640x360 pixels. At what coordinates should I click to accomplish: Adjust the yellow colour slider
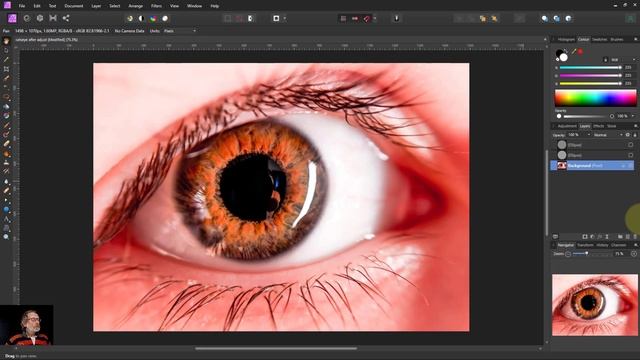[x=590, y=84]
